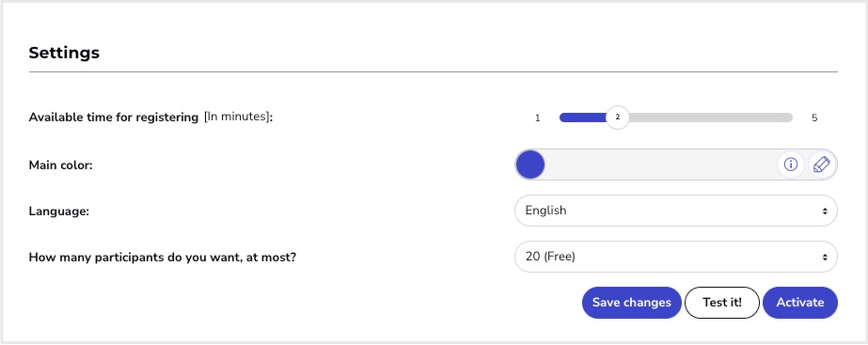
Task: Click the Test it! button
Action: pyautogui.click(x=722, y=303)
